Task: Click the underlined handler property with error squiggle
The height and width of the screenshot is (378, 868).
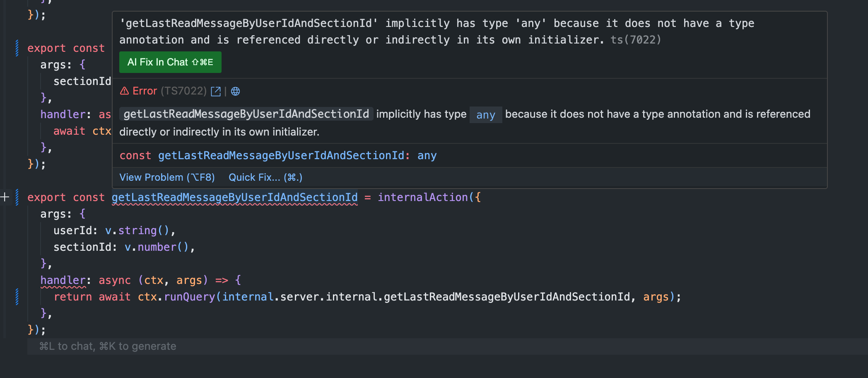Action: pos(63,280)
